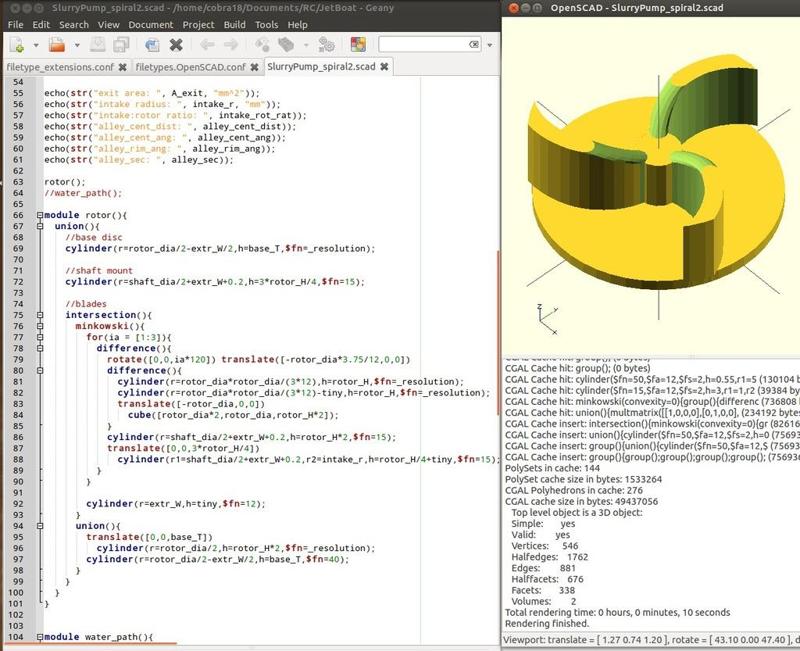Click the Open file folder icon
This screenshot has height=651, width=800.
[57, 45]
